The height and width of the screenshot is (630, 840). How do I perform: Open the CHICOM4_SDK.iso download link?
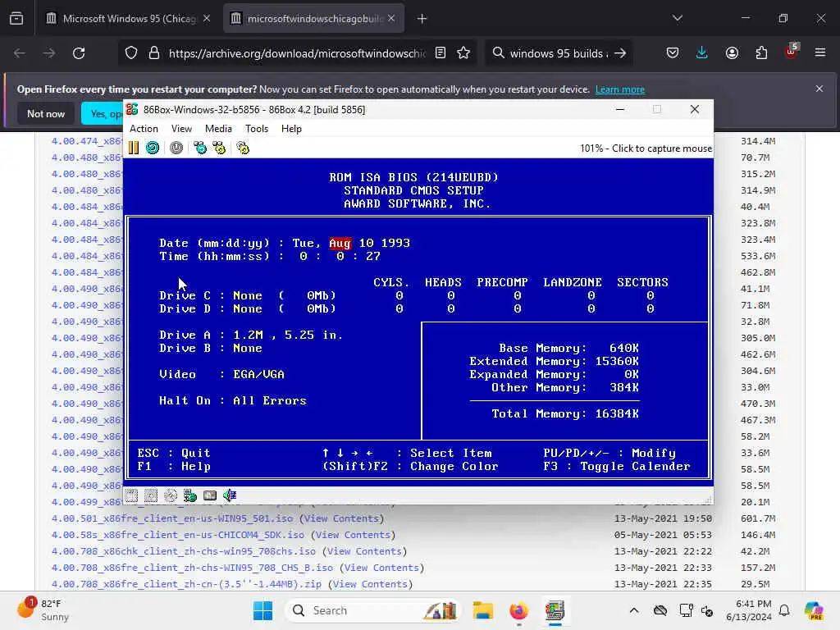pyautogui.click(x=178, y=535)
